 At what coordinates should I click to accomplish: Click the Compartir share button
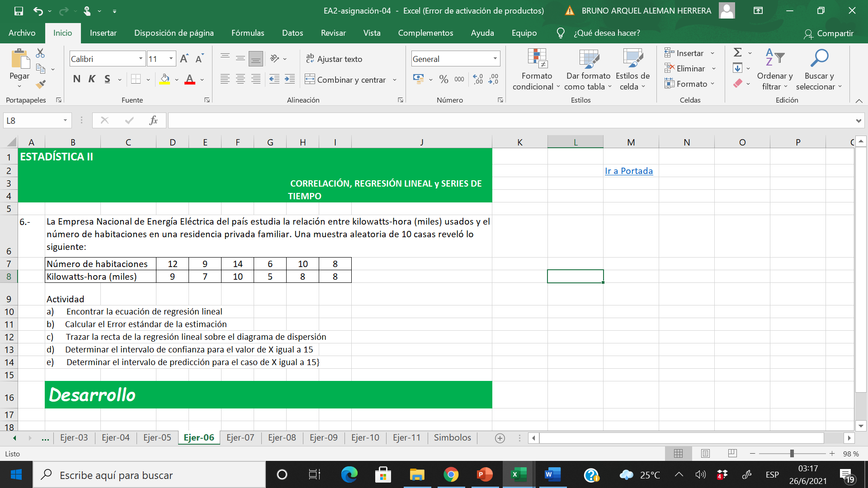pyautogui.click(x=829, y=33)
